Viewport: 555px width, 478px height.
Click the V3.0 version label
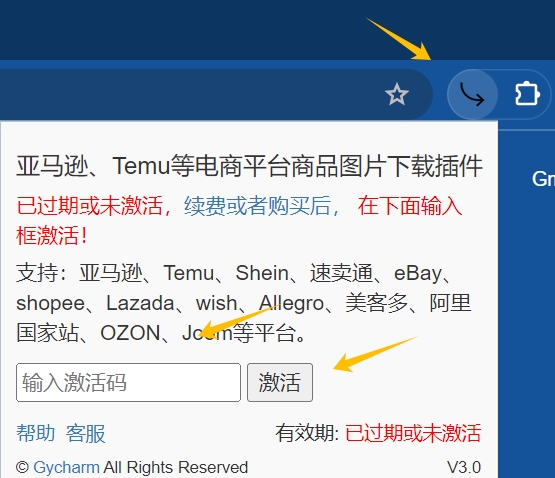click(x=464, y=467)
